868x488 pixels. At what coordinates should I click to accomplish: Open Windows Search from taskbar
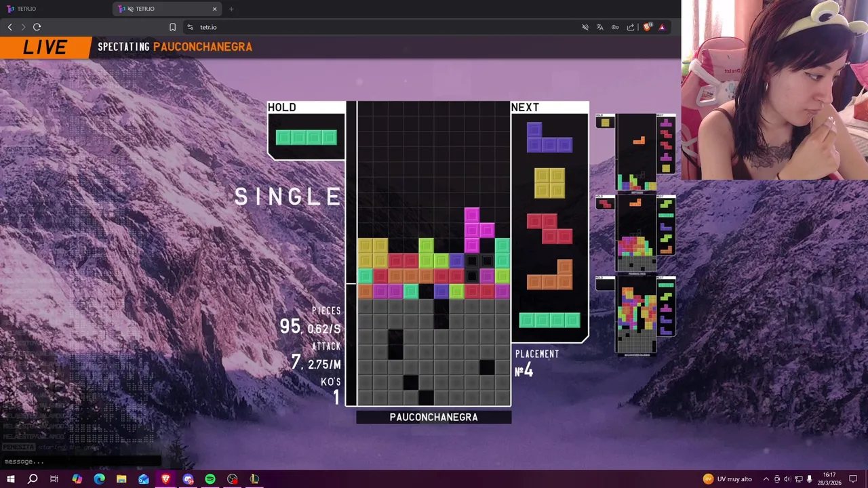[33, 479]
